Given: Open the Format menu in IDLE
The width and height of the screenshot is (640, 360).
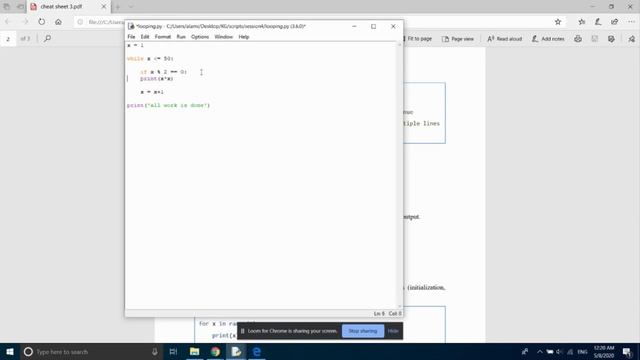Looking at the screenshot, I should [x=163, y=37].
